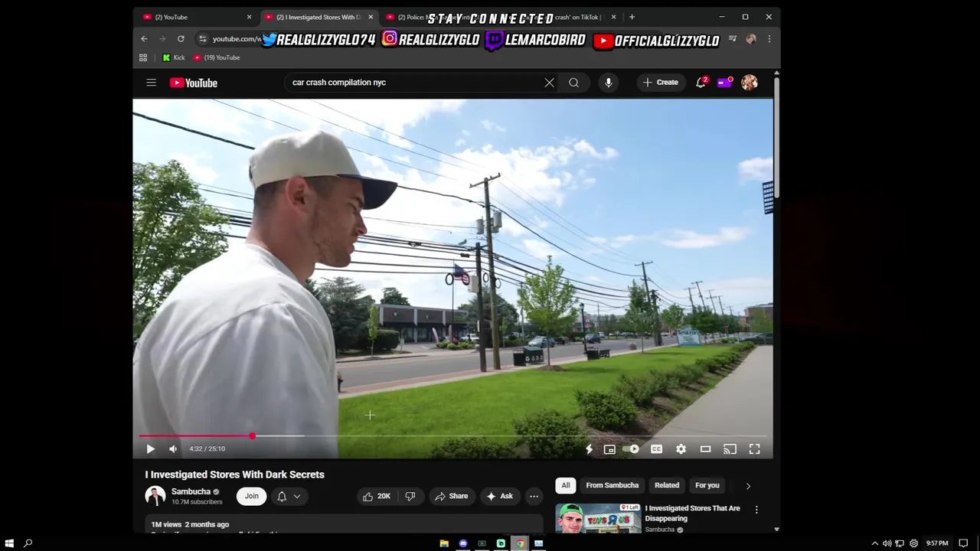Like the video (20K)
980x551 pixels.
377,497
